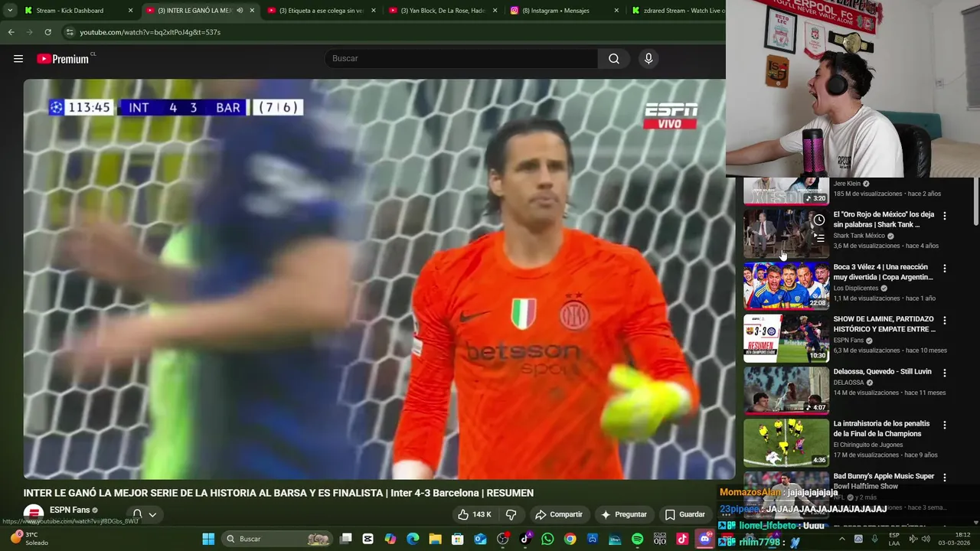
Task: Open options menu for SHOW DE LAMINE video
Action: click(x=944, y=321)
